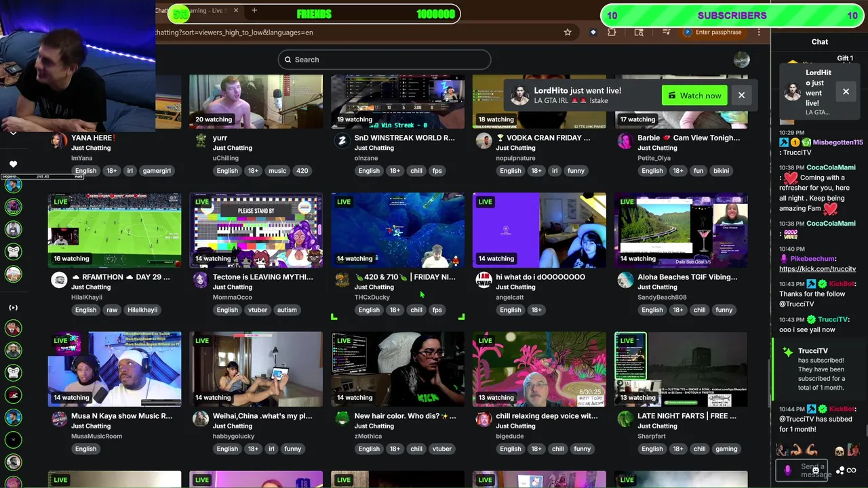The width and height of the screenshot is (868, 488).
Task: Click the diamond-shaped extension icon in toolbar
Action: pos(593,32)
